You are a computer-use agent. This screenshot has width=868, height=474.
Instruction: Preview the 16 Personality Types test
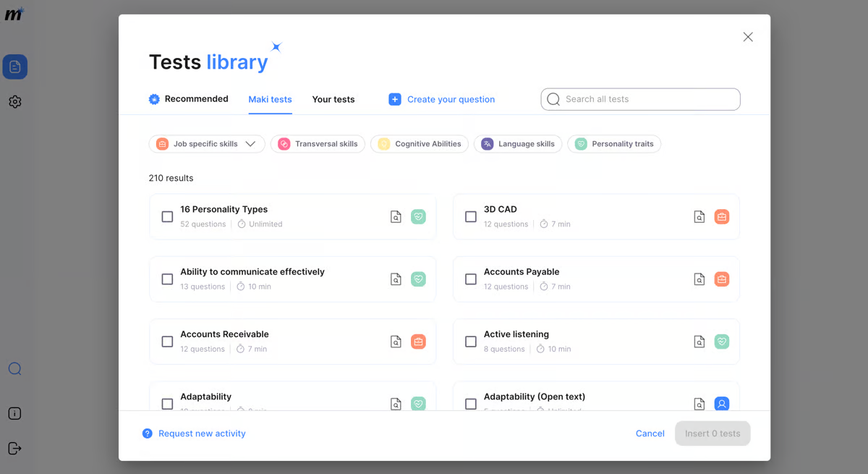tap(396, 217)
